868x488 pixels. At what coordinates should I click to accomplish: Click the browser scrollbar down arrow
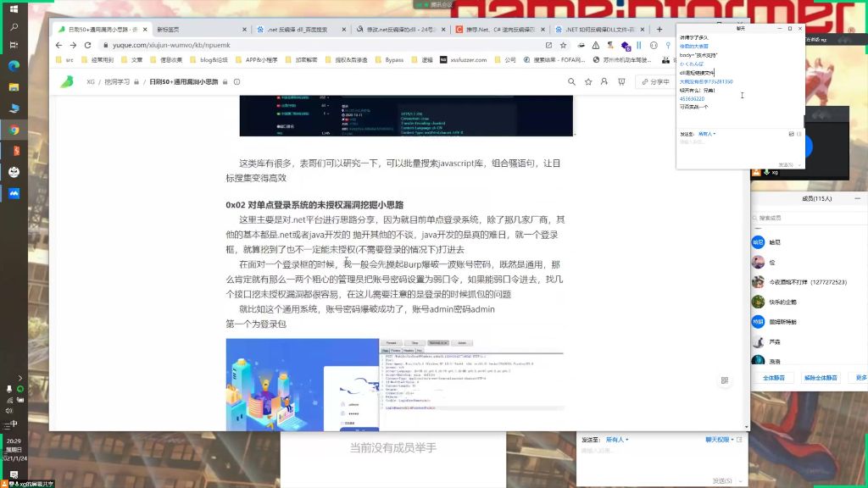click(747, 427)
